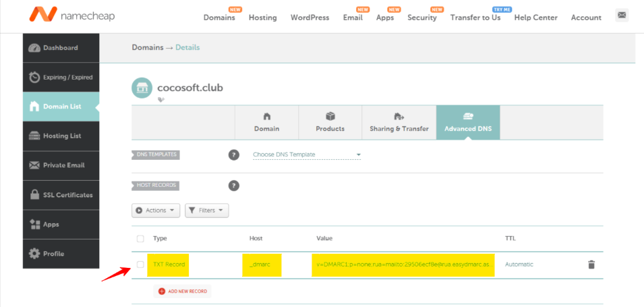Click the red plus icon for new record
644x307 pixels.
pyautogui.click(x=161, y=291)
